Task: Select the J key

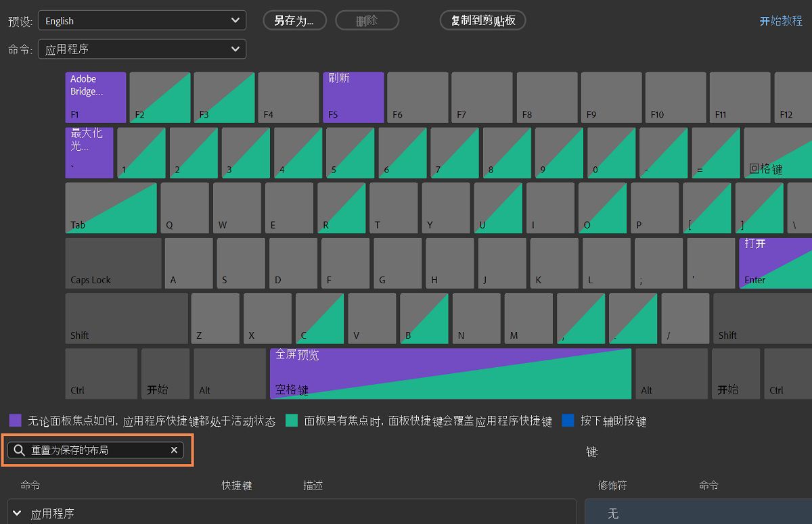Action: click(x=502, y=263)
